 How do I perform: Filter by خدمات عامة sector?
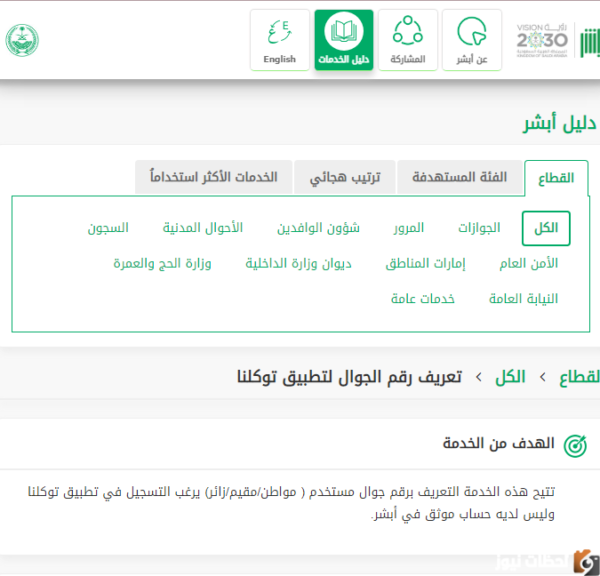(x=423, y=299)
